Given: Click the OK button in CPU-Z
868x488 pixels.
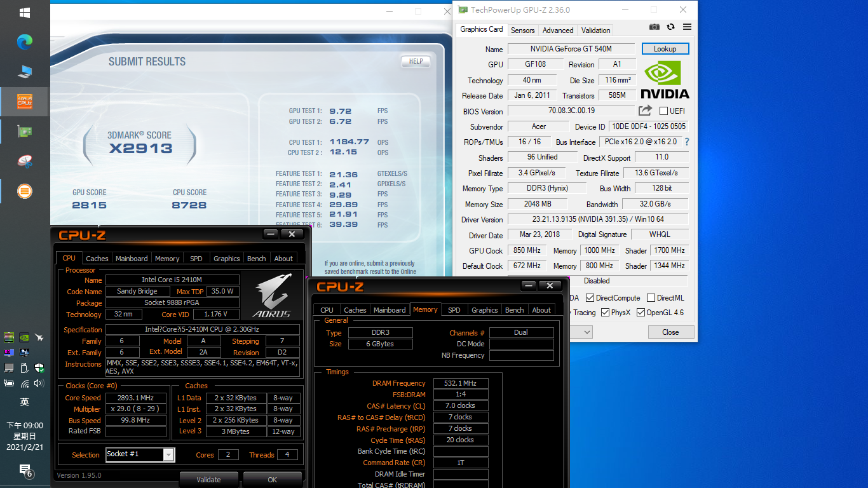Looking at the screenshot, I should (272, 480).
